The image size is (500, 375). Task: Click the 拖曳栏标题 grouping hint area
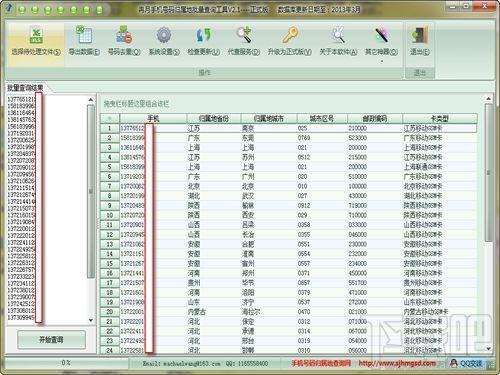pyautogui.click(x=136, y=104)
